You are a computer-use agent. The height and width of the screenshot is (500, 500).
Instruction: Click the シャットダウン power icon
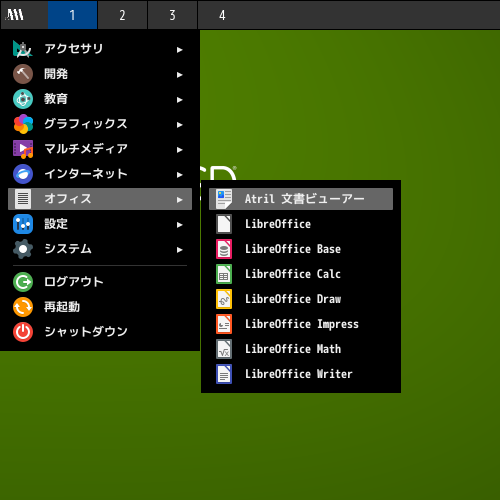click(23, 332)
